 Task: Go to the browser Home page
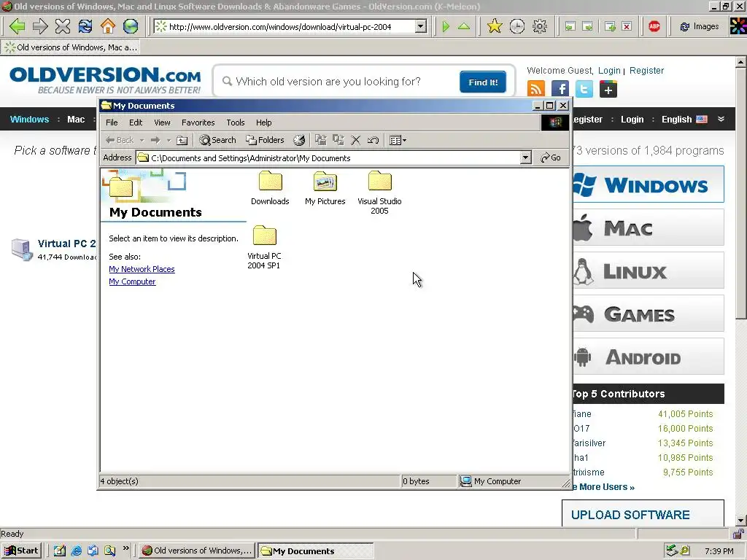[x=108, y=26]
